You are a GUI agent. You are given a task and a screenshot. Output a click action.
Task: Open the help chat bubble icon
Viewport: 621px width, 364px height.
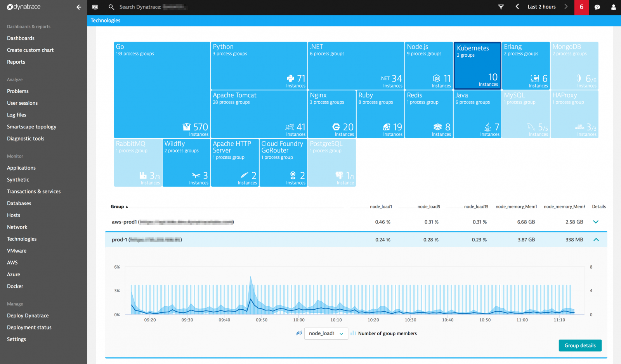[597, 7]
